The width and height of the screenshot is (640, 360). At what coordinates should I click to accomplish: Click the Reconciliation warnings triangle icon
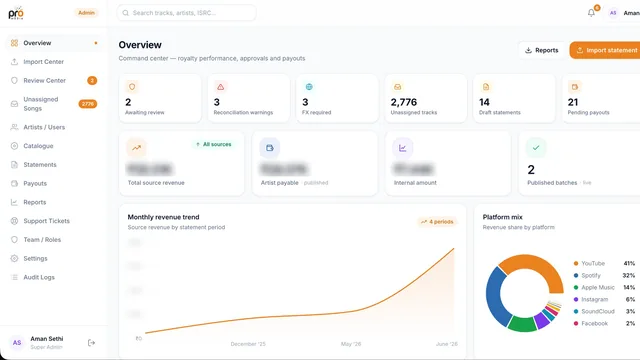220,87
